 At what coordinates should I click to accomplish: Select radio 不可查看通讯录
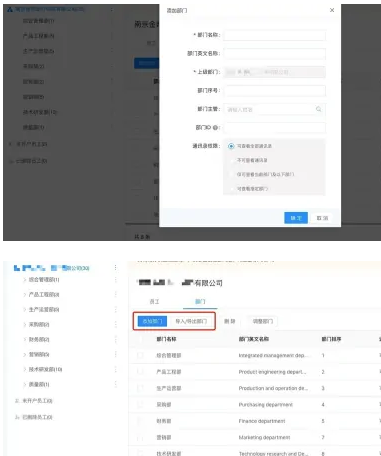(x=231, y=160)
